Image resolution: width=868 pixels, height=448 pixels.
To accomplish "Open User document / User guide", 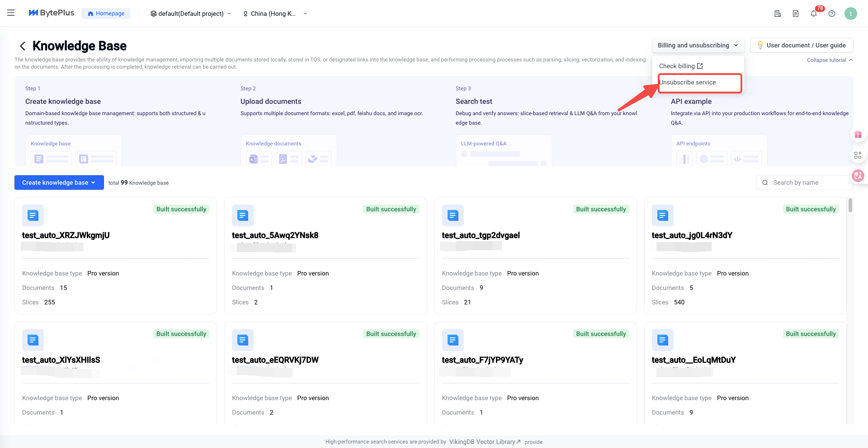I will click(801, 45).
